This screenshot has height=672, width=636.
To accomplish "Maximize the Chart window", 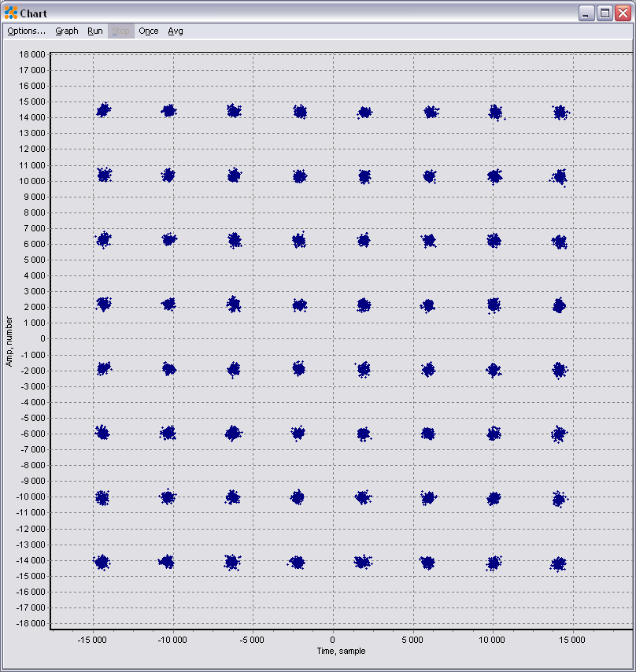I will pyautogui.click(x=605, y=13).
